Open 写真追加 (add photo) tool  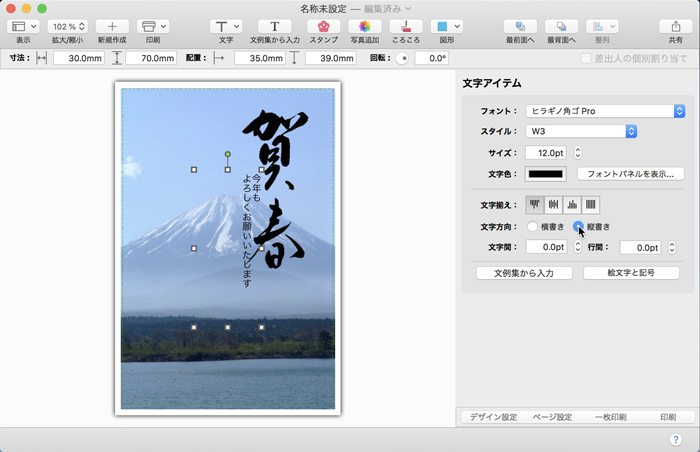[x=364, y=26]
